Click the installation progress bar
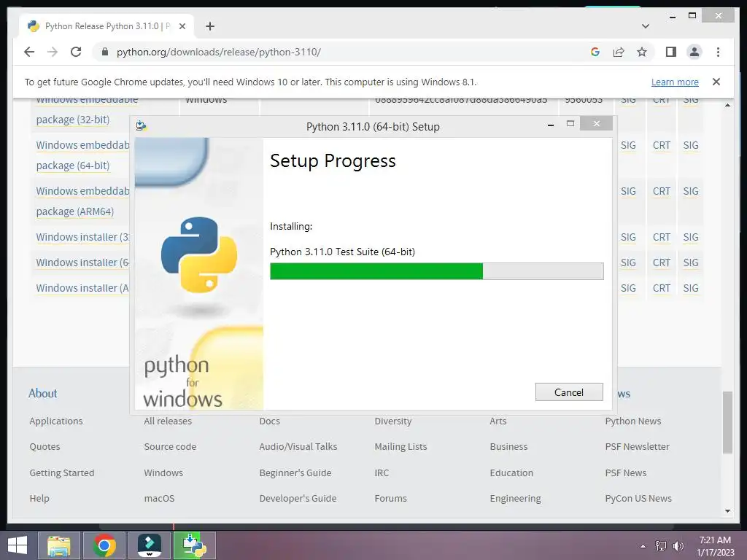Screen dimensions: 747x560 436,271
